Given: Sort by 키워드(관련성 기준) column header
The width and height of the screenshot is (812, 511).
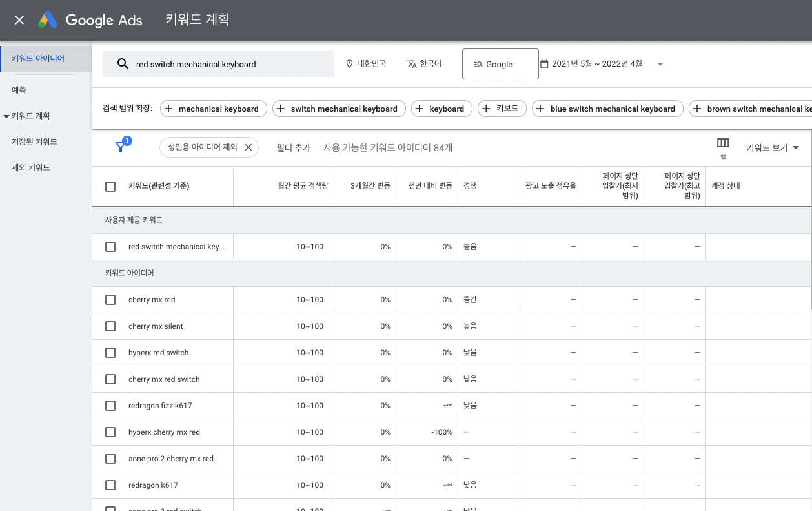Looking at the screenshot, I should [159, 186].
